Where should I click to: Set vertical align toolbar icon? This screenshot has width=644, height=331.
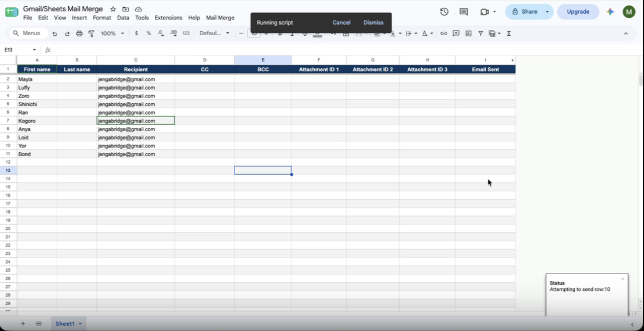(x=393, y=33)
